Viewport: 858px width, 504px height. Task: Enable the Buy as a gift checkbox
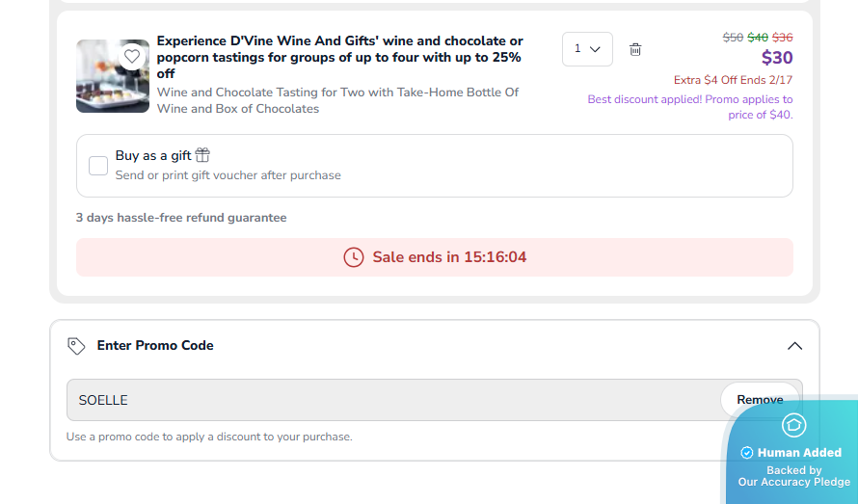tap(98, 166)
